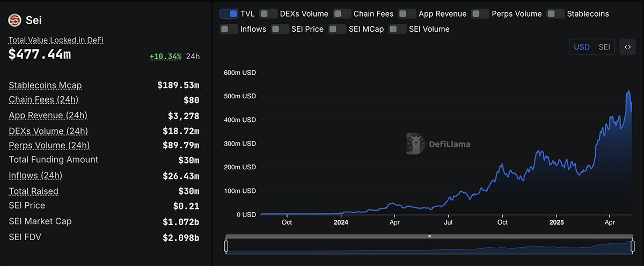Click Inflows (24h) label
The width and height of the screenshot is (644, 266).
click(35, 175)
